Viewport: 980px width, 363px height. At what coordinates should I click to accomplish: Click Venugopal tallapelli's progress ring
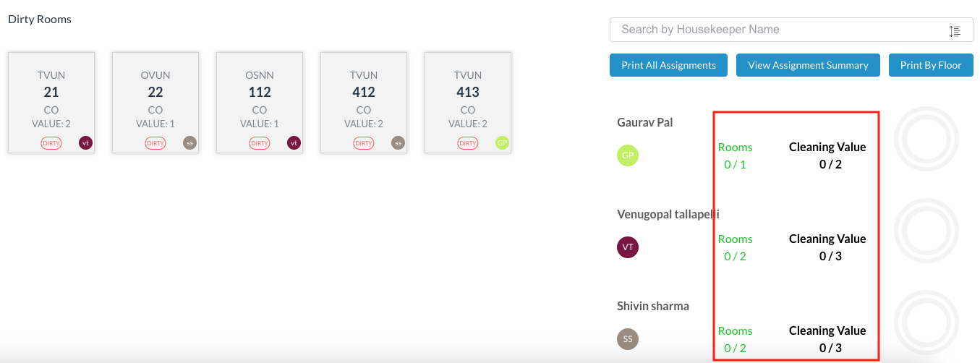pos(926,231)
